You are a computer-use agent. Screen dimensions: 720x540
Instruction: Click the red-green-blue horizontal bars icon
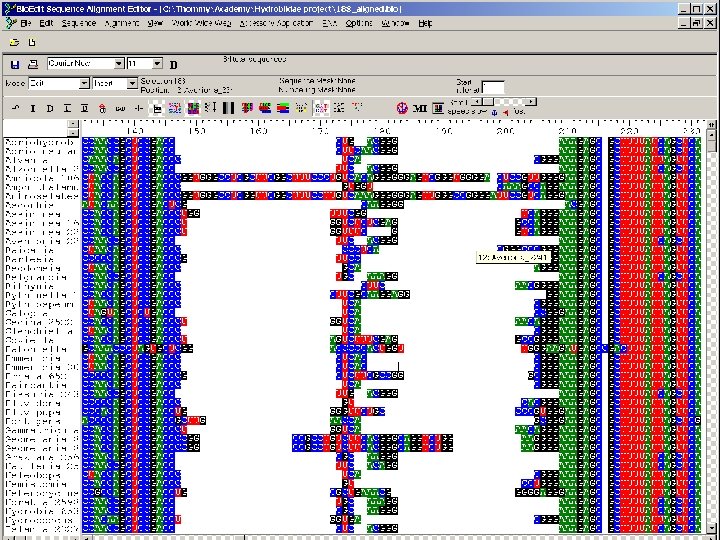pyautogui.click(x=283, y=108)
